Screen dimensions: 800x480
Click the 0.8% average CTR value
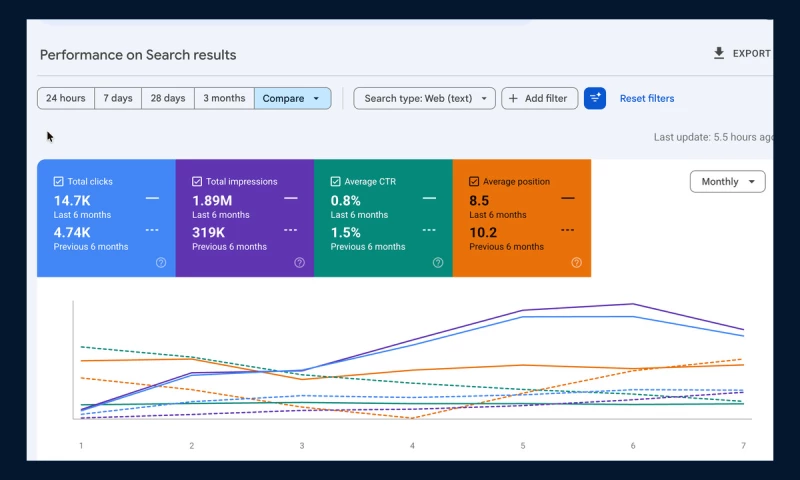tap(345, 200)
